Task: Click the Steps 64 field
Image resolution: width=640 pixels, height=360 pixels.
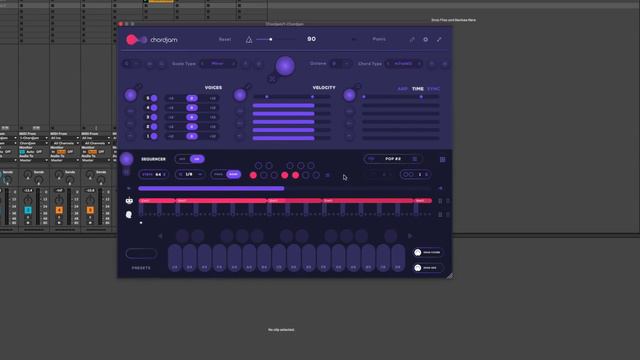Action: tap(153, 174)
